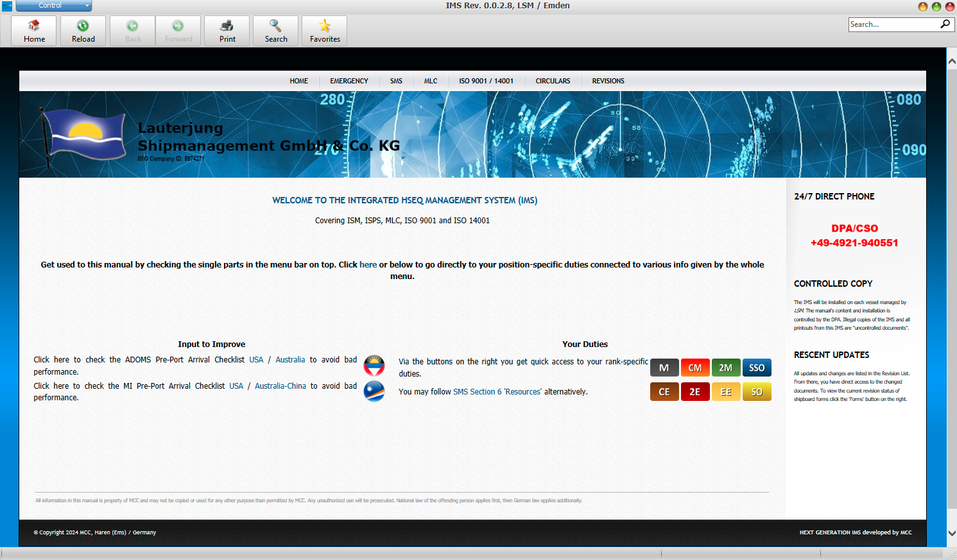Viewport: 957px width, 560px height.
Task: Open the Control dropdown menu
Action: [54, 6]
